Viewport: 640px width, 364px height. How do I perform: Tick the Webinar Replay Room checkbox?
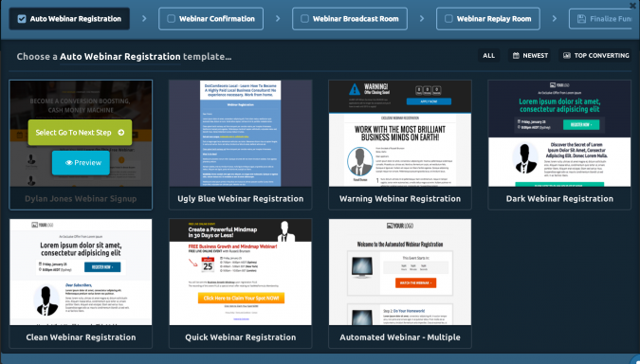click(448, 19)
